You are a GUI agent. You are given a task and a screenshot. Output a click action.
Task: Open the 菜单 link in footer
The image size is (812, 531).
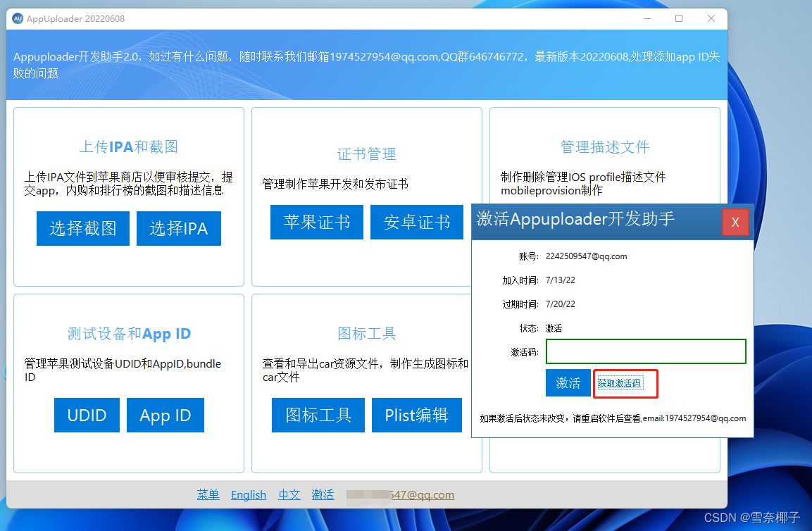click(x=208, y=495)
